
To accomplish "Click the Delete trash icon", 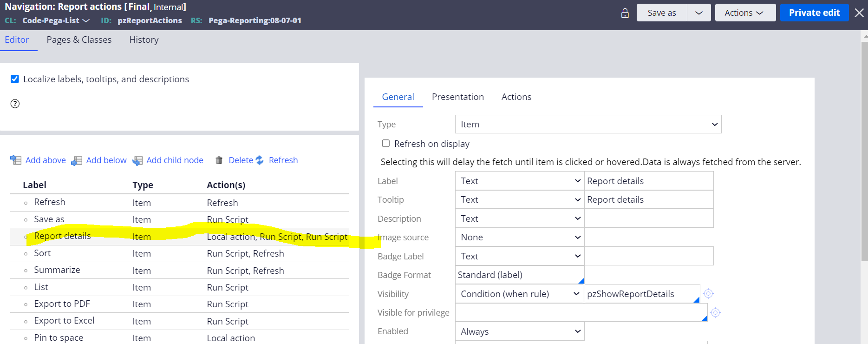I will (x=219, y=160).
